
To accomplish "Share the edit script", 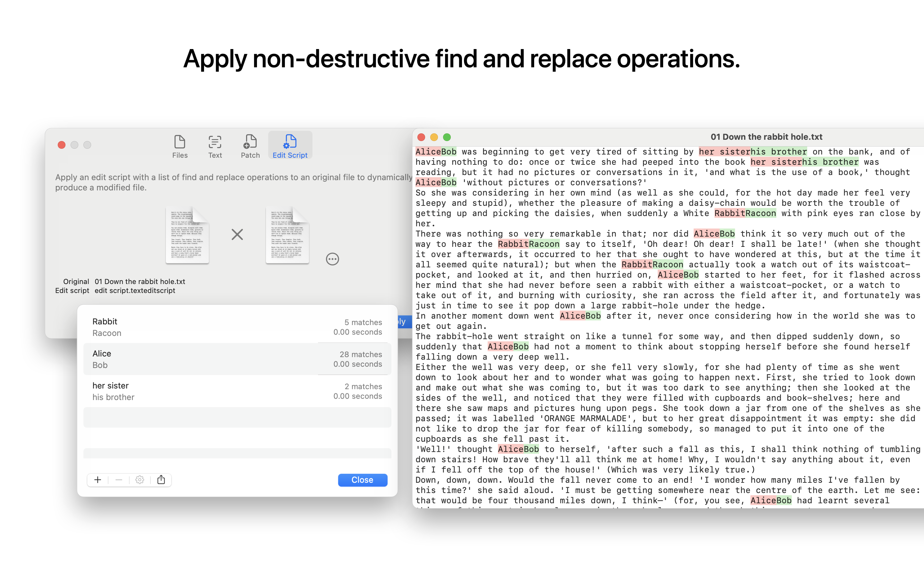I will pos(161,480).
